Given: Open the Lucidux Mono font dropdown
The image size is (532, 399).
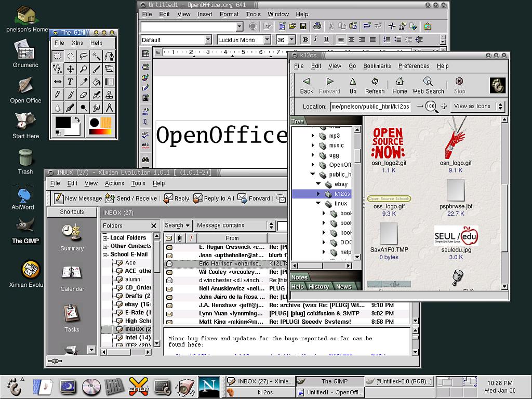Looking at the screenshot, I should pyautogui.click(x=267, y=39).
